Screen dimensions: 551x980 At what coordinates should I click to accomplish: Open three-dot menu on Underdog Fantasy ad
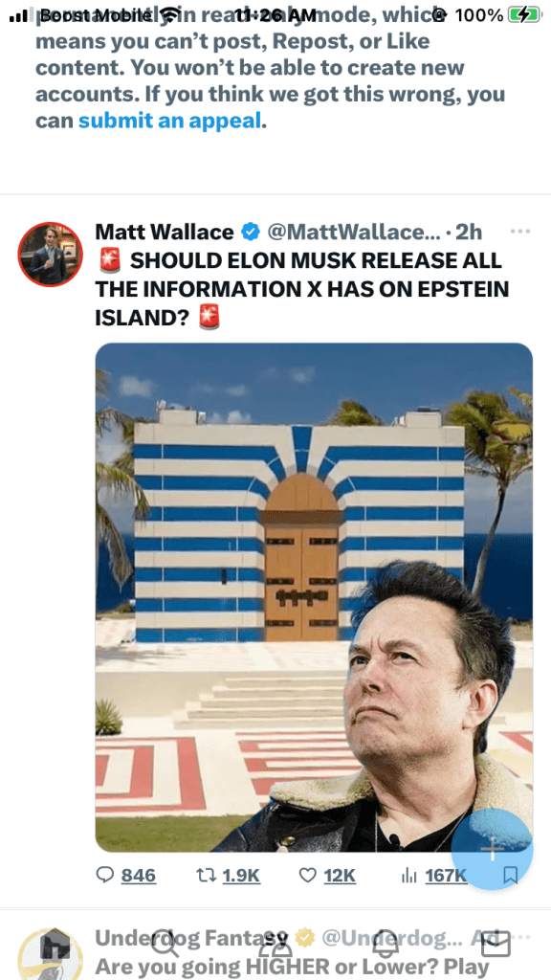pyautogui.click(x=522, y=938)
